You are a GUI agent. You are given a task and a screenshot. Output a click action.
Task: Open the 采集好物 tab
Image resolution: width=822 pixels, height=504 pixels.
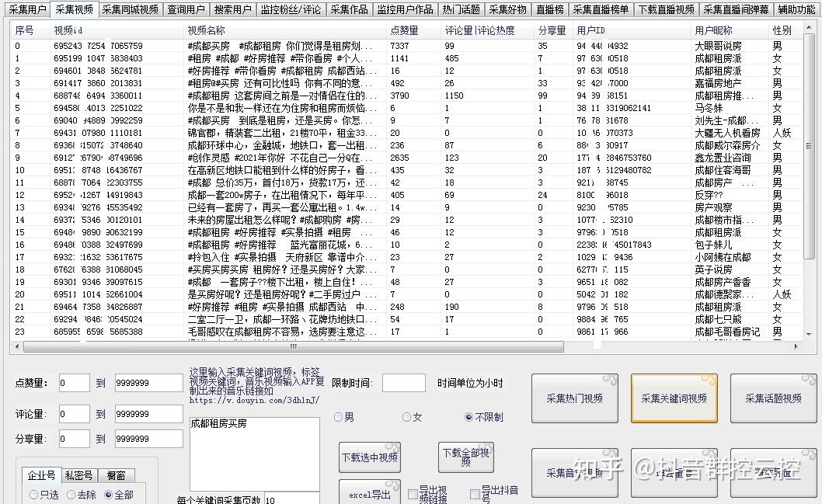(508, 9)
